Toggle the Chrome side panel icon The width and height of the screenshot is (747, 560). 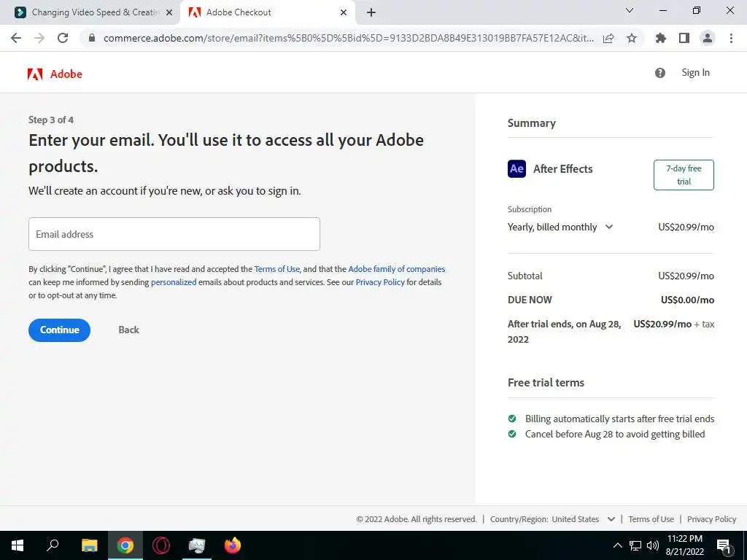pos(684,38)
